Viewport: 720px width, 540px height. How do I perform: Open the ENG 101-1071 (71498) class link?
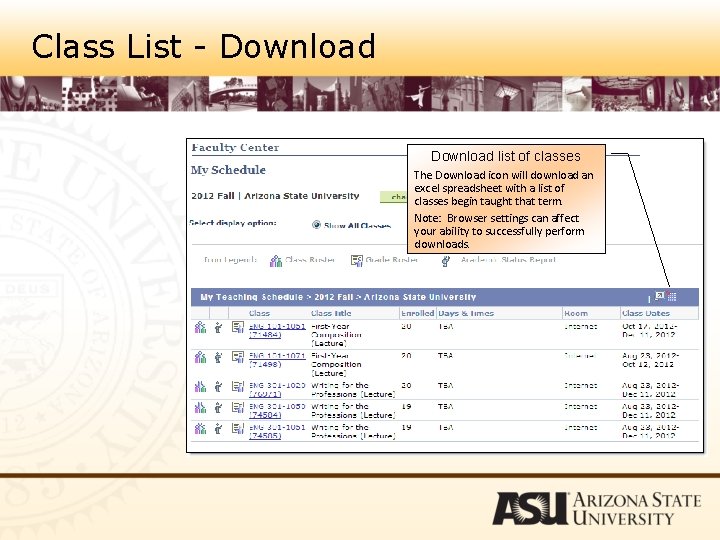pyautogui.click(x=277, y=360)
